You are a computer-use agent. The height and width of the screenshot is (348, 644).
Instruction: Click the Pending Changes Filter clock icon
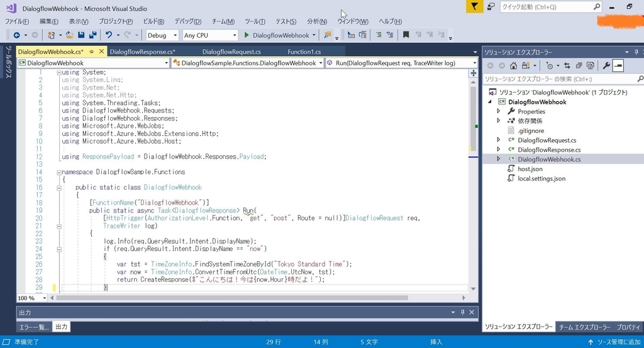point(549,65)
